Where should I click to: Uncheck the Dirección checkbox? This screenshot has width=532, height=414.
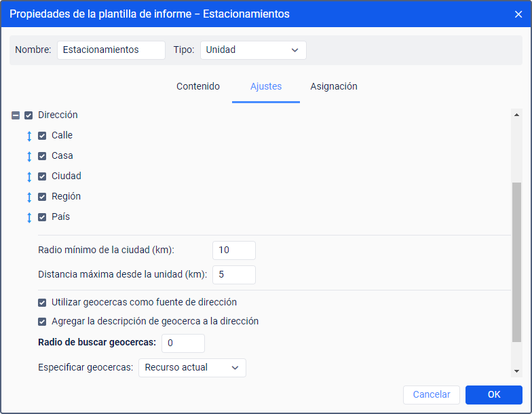tap(28, 115)
